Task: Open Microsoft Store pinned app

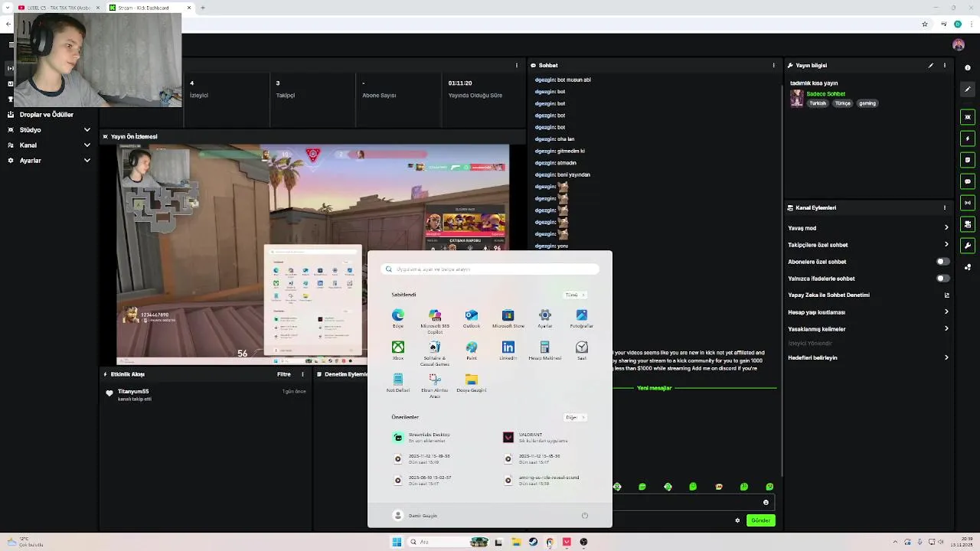Action: 508,318
